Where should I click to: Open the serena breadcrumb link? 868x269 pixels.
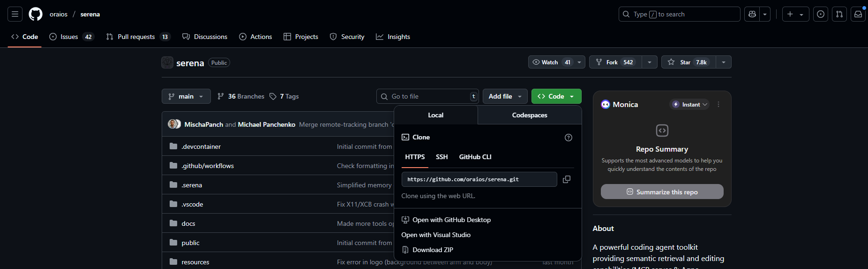[x=90, y=14]
